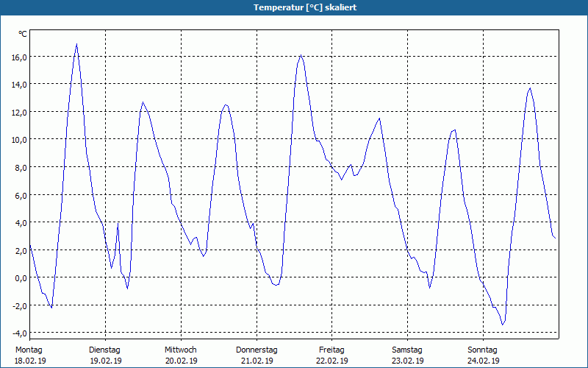Image resolution: width=588 pixels, height=368 pixels.
Task: Click the date 22.02.19
Action: tap(332, 361)
